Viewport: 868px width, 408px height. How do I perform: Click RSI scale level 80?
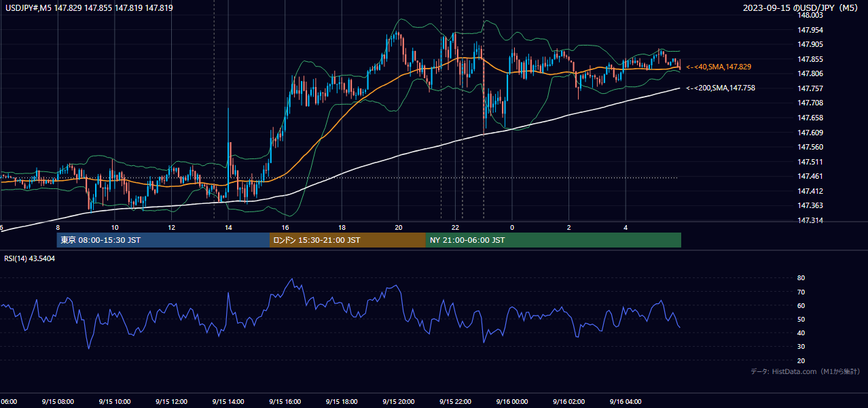point(801,278)
